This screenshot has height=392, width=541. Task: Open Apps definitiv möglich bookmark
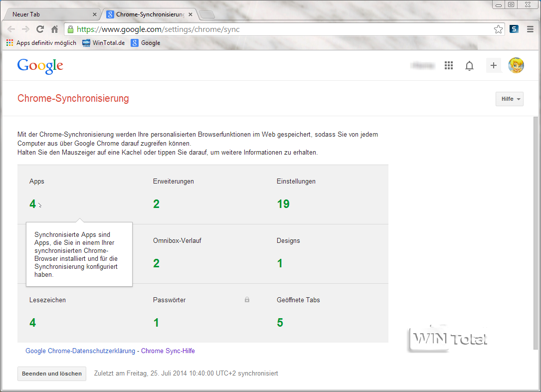41,43
